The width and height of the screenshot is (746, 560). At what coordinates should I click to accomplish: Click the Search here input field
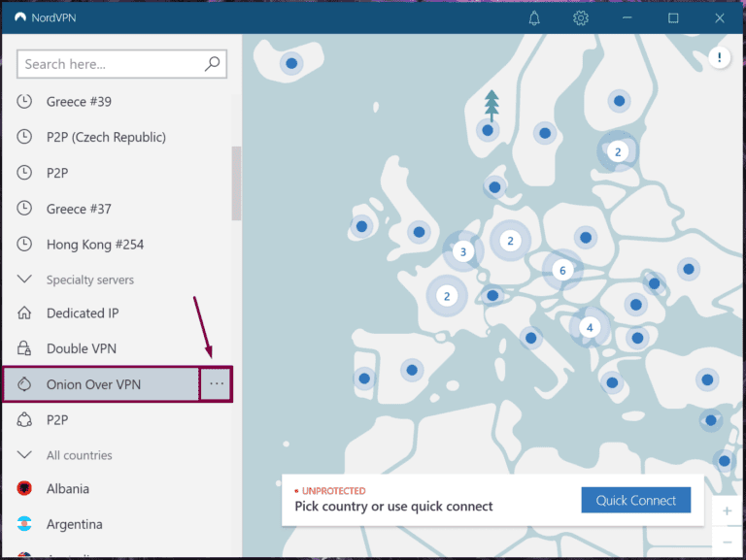click(107, 64)
